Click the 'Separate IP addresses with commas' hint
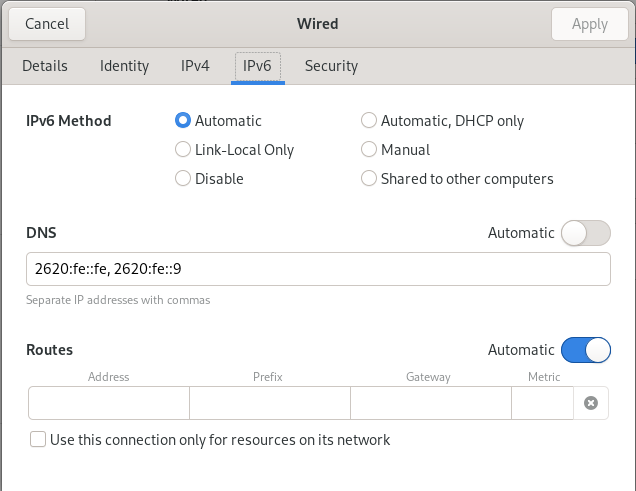636x491 pixels. coord(118,300)
